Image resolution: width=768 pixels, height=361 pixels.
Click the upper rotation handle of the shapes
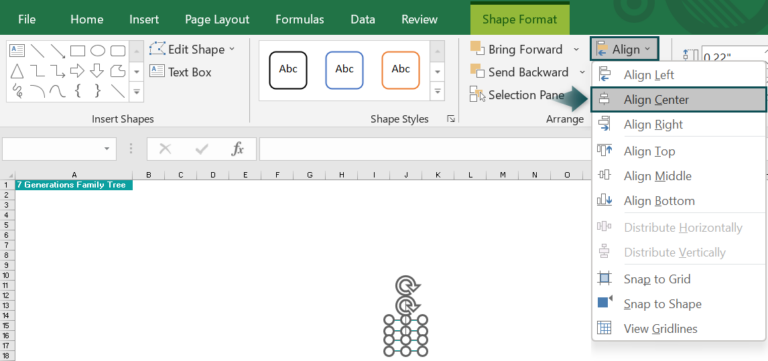pos(408,286)
